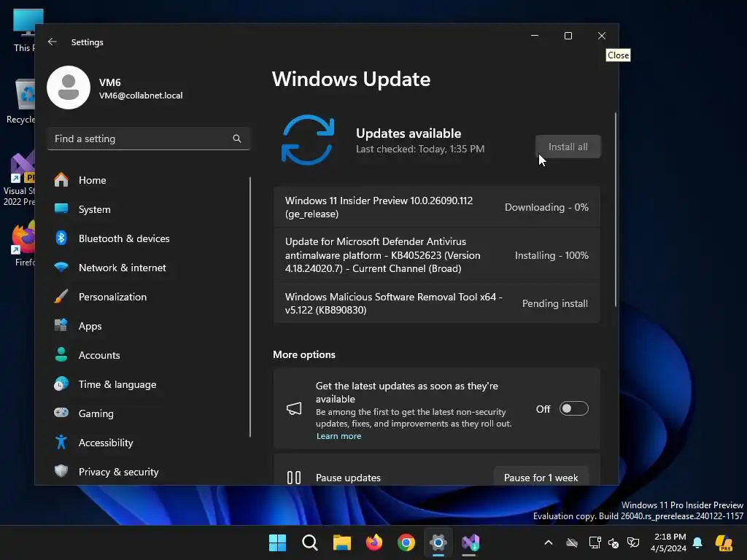Click the Copilot preview icon on taskbar
Image resolution: width=747 pixels, height=560 pixels.
724,542
